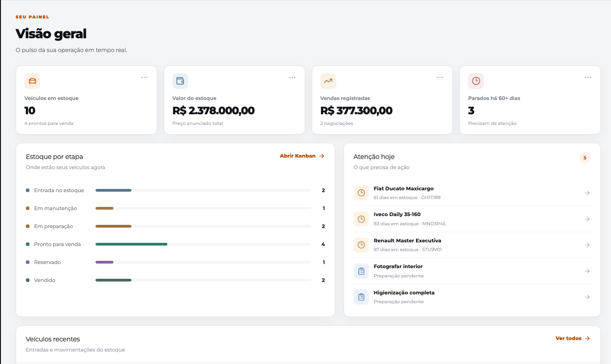611x364 pixels.
Task: Click the Vendido stage label
Action: (x=45, y=280)
